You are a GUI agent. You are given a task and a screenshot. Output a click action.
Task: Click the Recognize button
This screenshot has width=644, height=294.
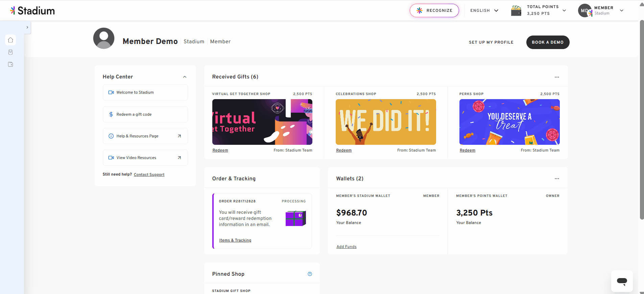pyautogui.click(x=434, y=10)
